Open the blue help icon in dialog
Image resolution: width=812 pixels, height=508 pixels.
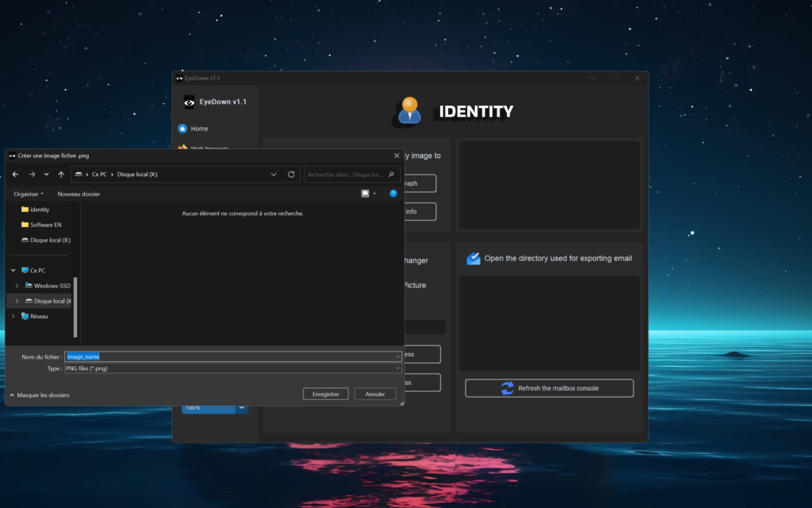393,194
